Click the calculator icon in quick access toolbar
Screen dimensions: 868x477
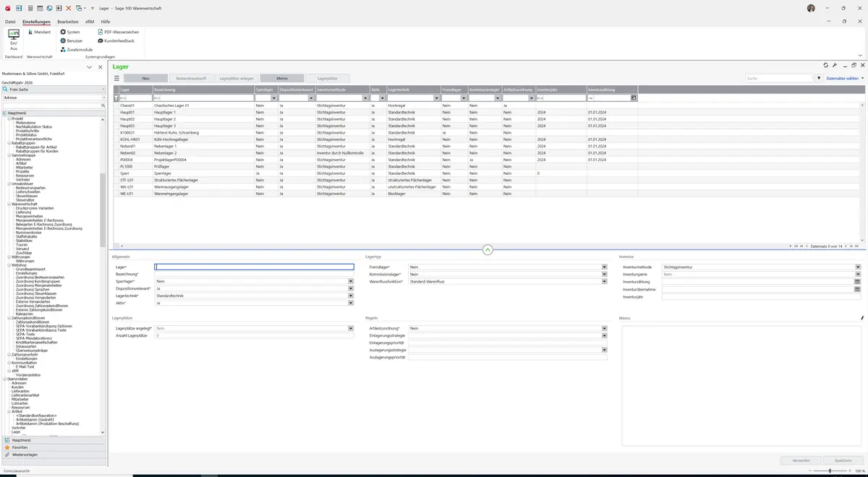tap(30, 8)
